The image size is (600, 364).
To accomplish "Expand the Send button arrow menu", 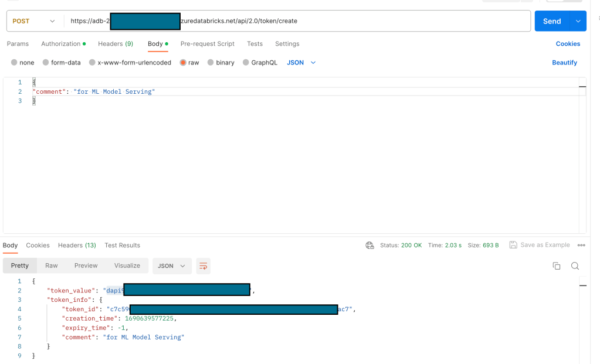I will 578,21.
